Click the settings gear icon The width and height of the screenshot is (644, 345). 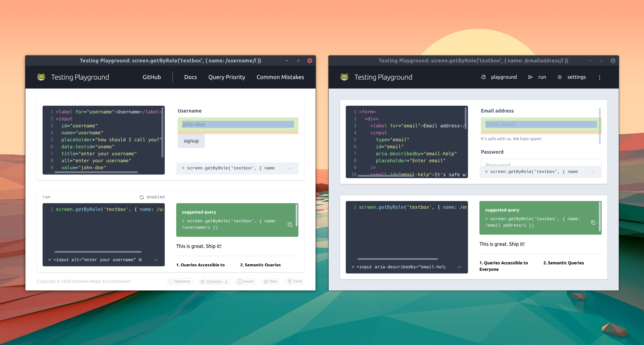pos(560,77)
